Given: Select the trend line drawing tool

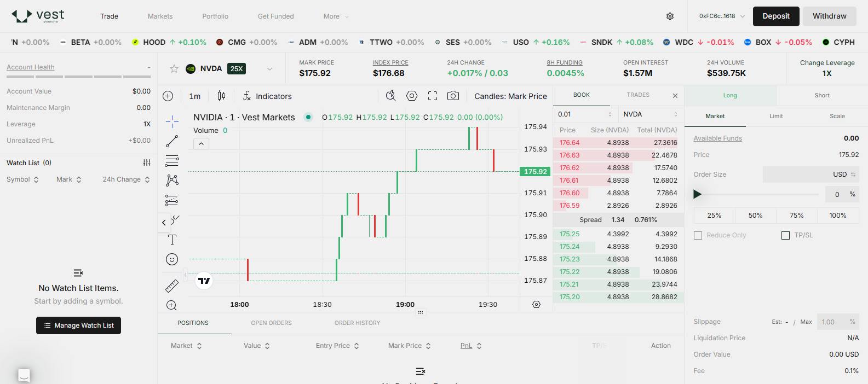Looking at the screenshot, I should click(172, 141).
